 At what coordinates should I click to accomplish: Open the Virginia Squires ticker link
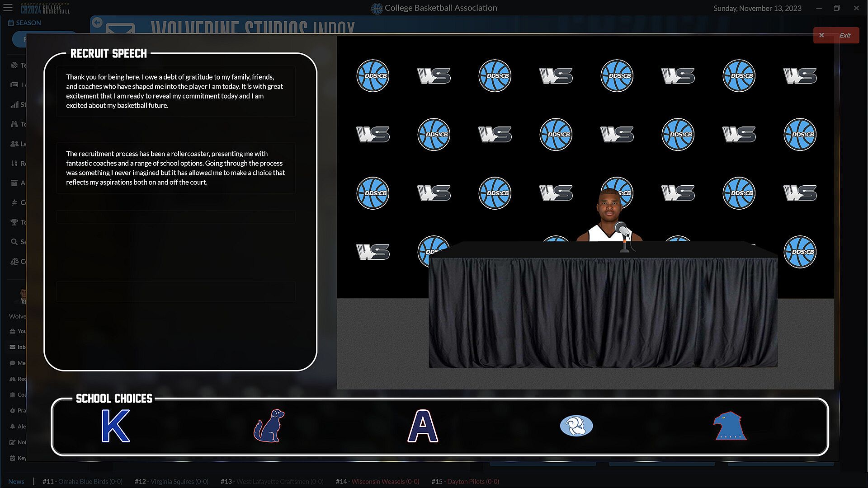179,481
